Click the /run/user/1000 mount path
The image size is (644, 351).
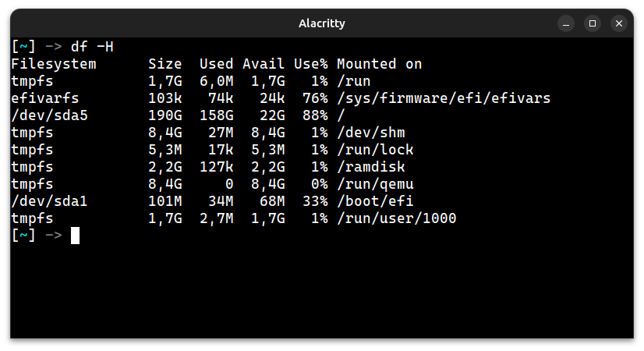tap(396, 218)
